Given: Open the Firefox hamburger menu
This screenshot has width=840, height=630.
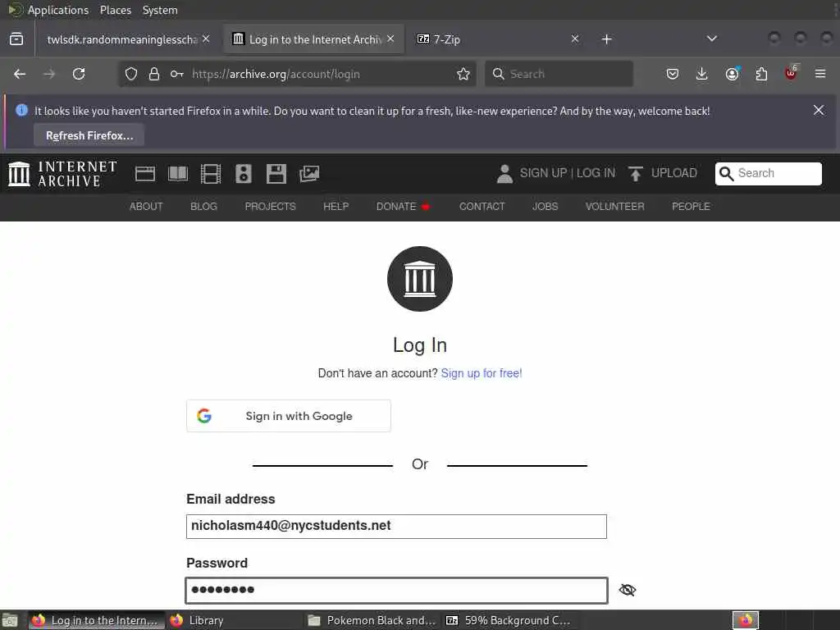Looking at the screenshot, I should 820,74.
